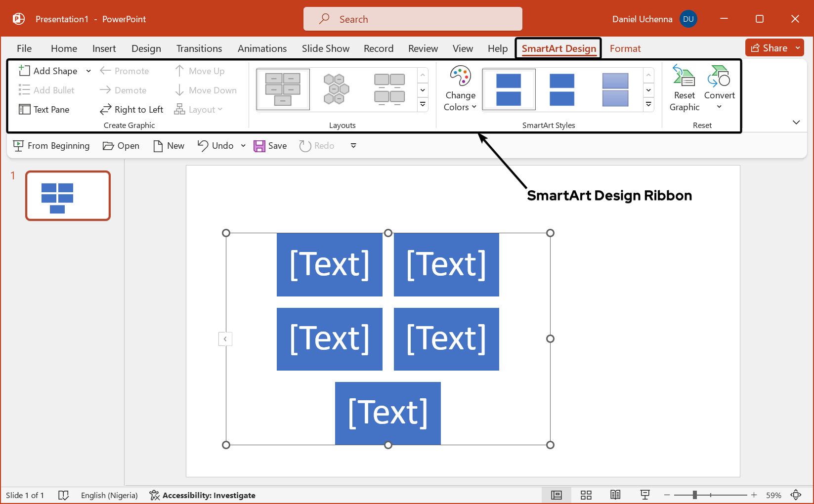The image size is (814, 504).
Task: Select the hexagon cluster layout
Action: (336, 89)
